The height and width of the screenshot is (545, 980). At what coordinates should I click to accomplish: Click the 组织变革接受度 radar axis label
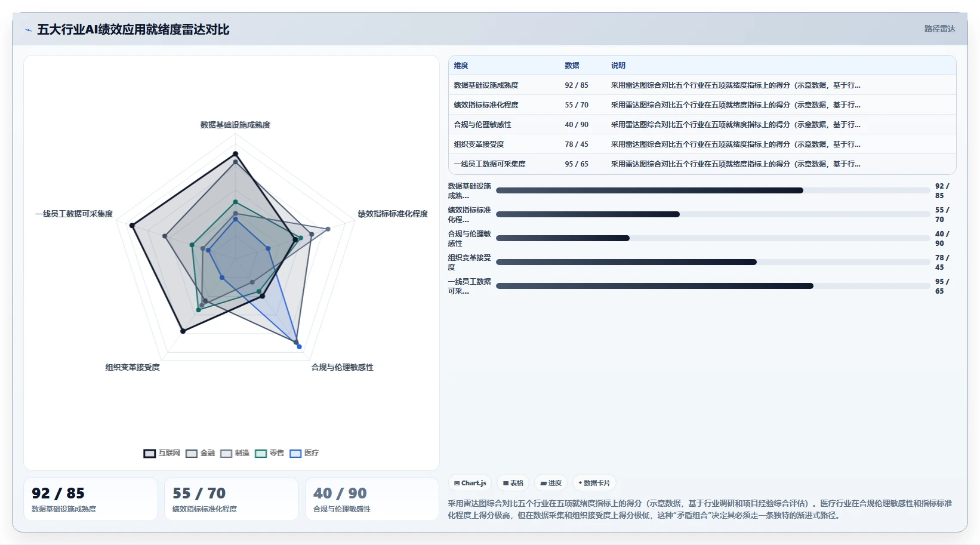[132, 367]
